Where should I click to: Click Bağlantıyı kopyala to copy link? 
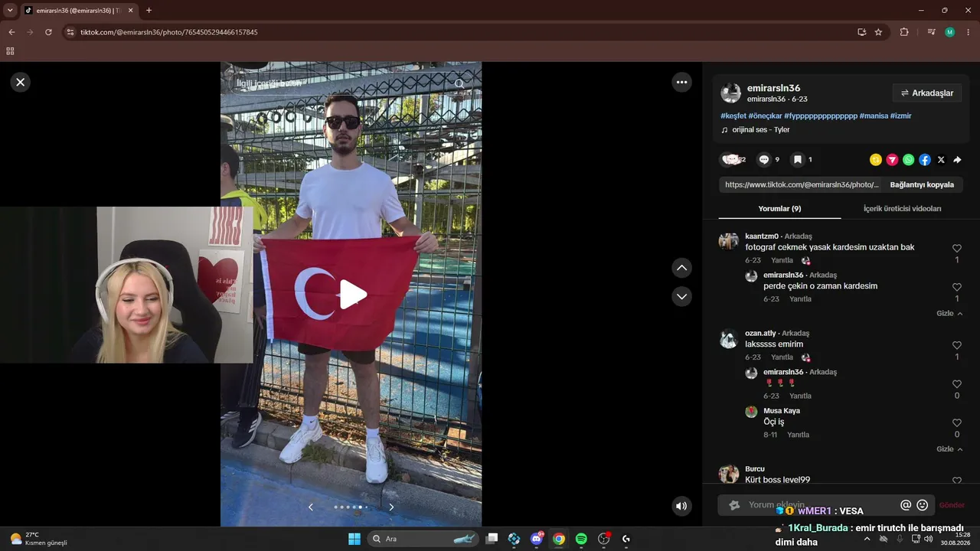pos(922,184)
